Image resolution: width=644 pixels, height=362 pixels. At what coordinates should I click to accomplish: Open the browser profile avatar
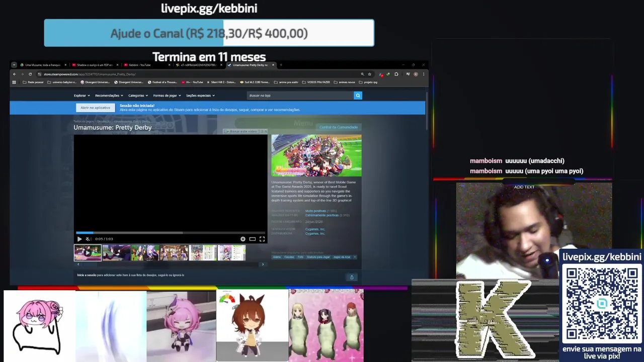[x=416, y=74]
